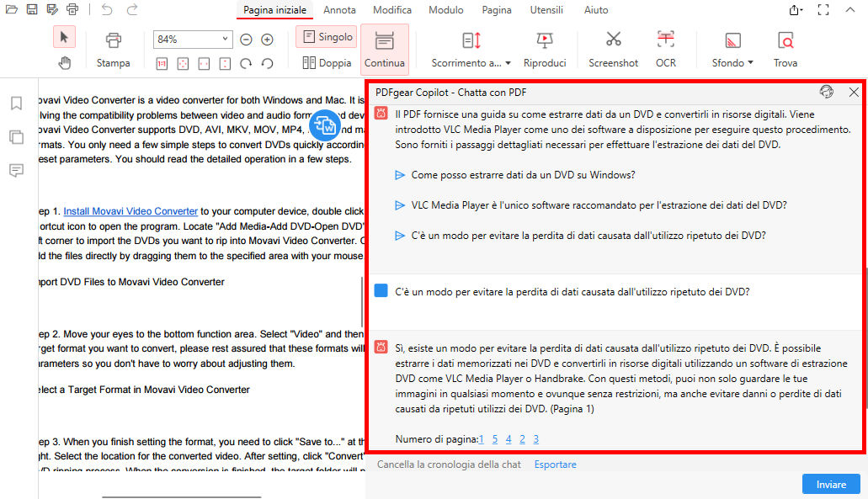Click the fit page icon
868x499 pixels.
[183, 64]
